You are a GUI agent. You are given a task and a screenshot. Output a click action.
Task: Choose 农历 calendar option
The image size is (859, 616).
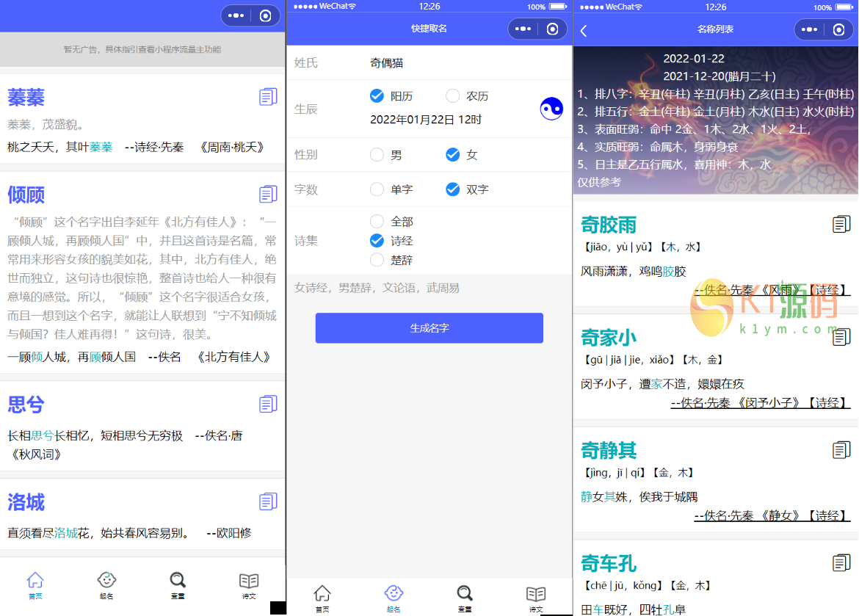coord(467,96)
